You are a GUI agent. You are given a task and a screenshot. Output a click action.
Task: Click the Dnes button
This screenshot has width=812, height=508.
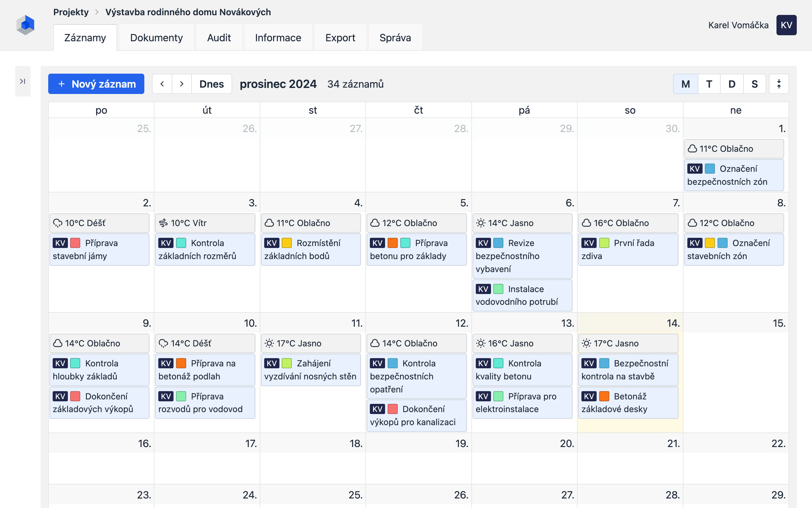tap(211, 84)
